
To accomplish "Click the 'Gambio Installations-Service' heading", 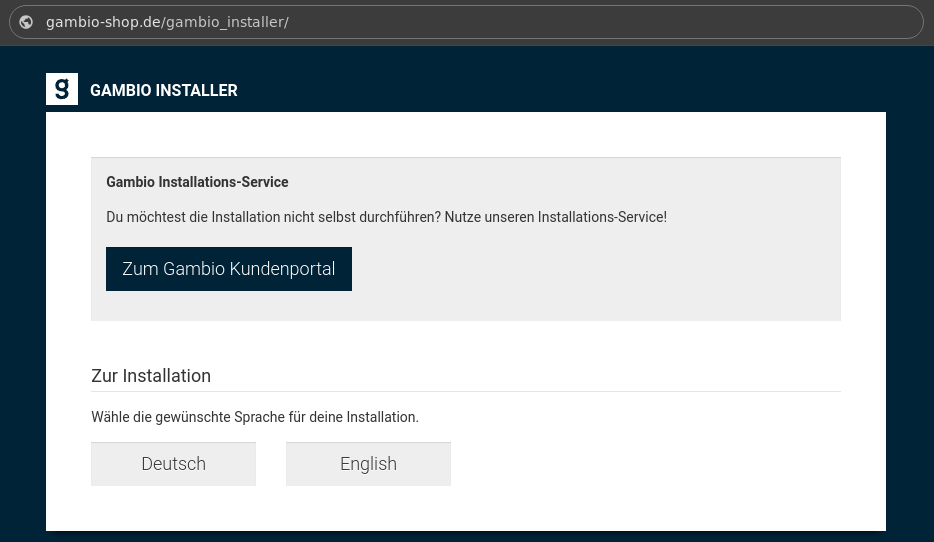I will pos(197,182).
